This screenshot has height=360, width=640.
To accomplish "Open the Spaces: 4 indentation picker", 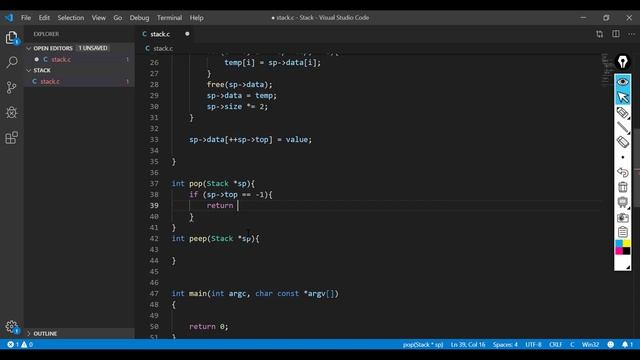I will 505,344.
